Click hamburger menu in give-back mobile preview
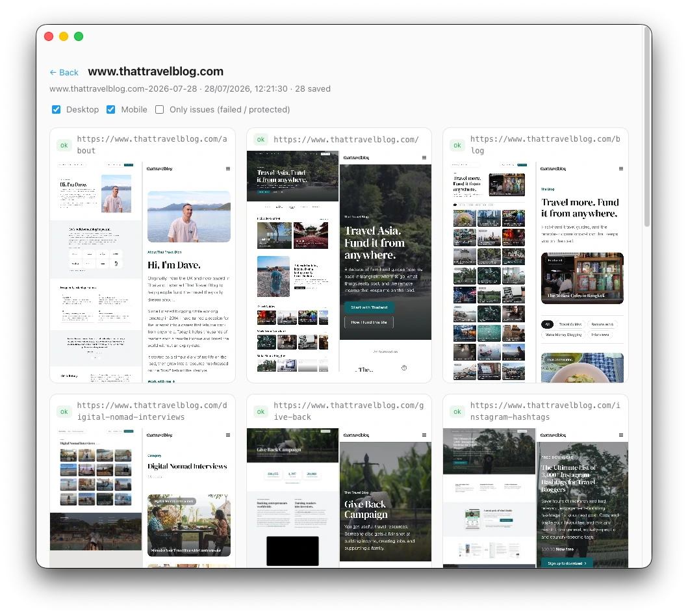This screenshot has height=616, width=688. click(x=424, y=435)
